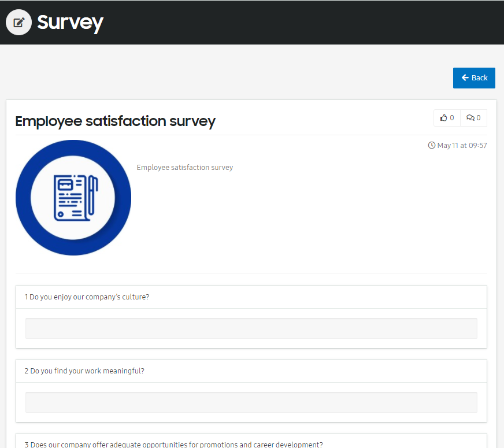504x448 pixels.
Task: Click the left arrow in Back button
Action: (x=465, y=77)
